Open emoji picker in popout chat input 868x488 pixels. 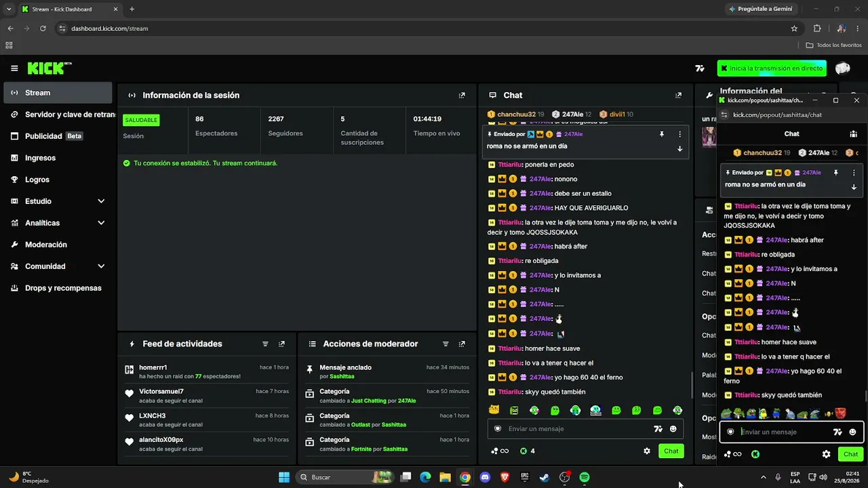[853, 432]
